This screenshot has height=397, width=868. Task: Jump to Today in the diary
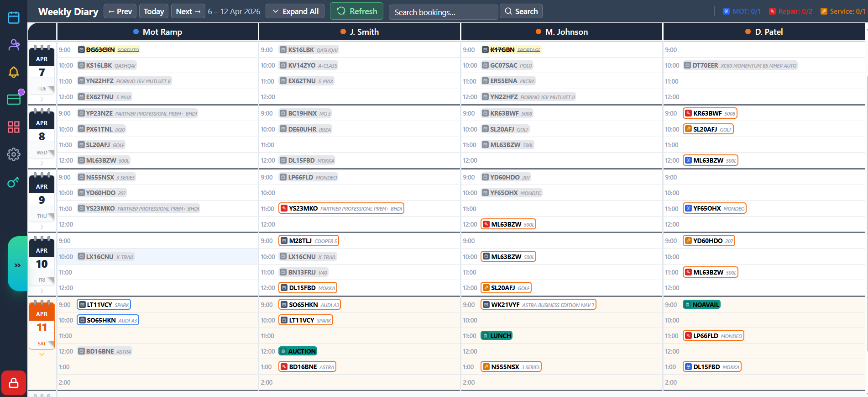click(x=153, y=11)
